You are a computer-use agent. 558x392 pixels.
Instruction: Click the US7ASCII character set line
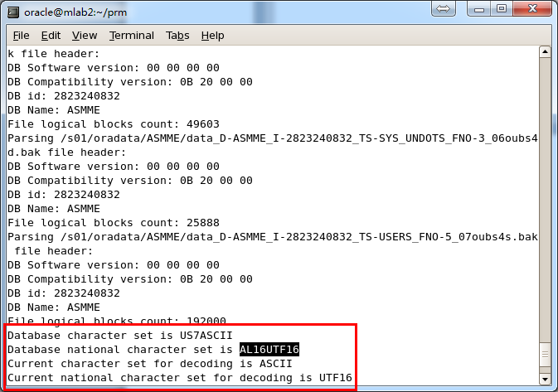pos(119,336)
